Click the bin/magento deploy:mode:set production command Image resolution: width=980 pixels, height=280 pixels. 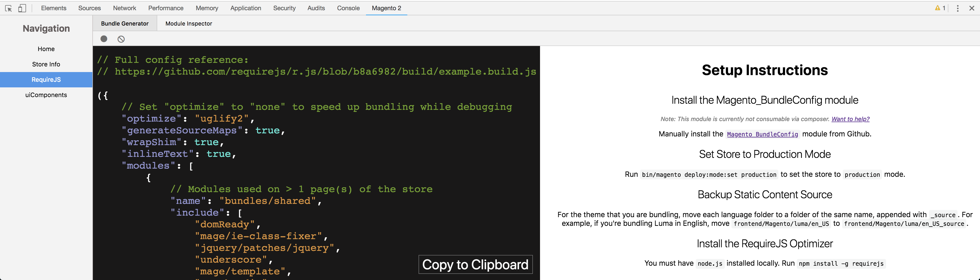tap(709, 174)
